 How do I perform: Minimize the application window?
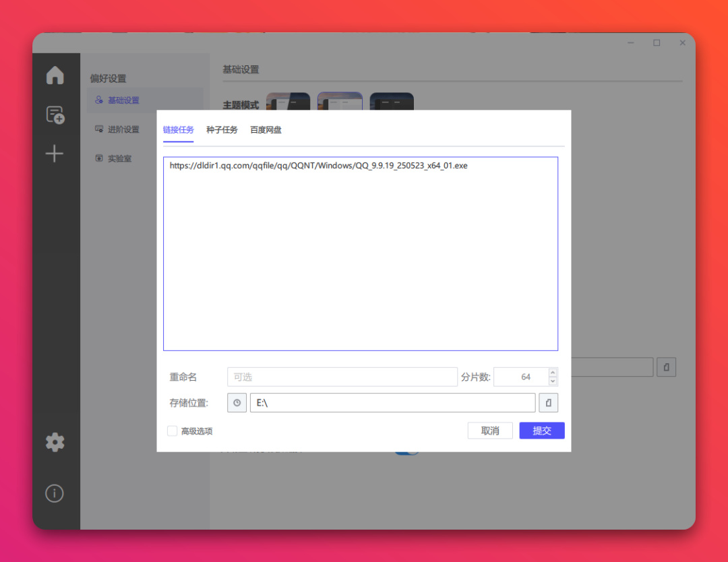click(630, 42)
